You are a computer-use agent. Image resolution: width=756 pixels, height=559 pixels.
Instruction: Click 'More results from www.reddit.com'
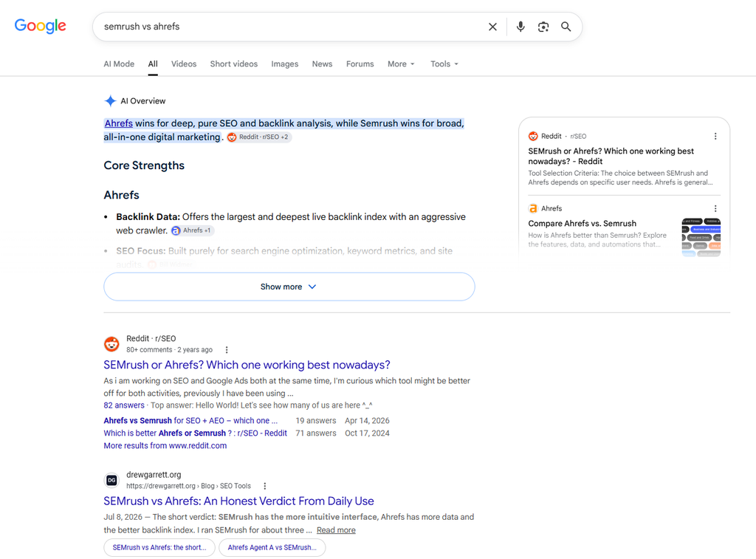pos(165,446)
